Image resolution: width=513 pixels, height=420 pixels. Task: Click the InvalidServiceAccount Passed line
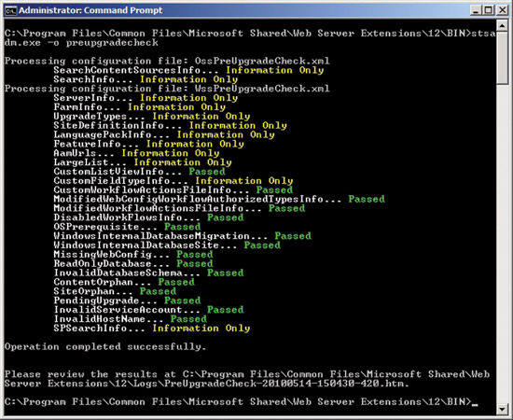[149, 310]
